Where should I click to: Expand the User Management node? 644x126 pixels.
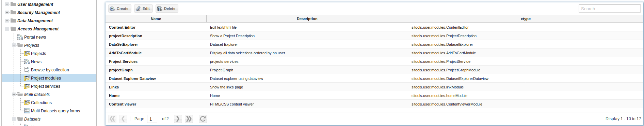point(7,4)
